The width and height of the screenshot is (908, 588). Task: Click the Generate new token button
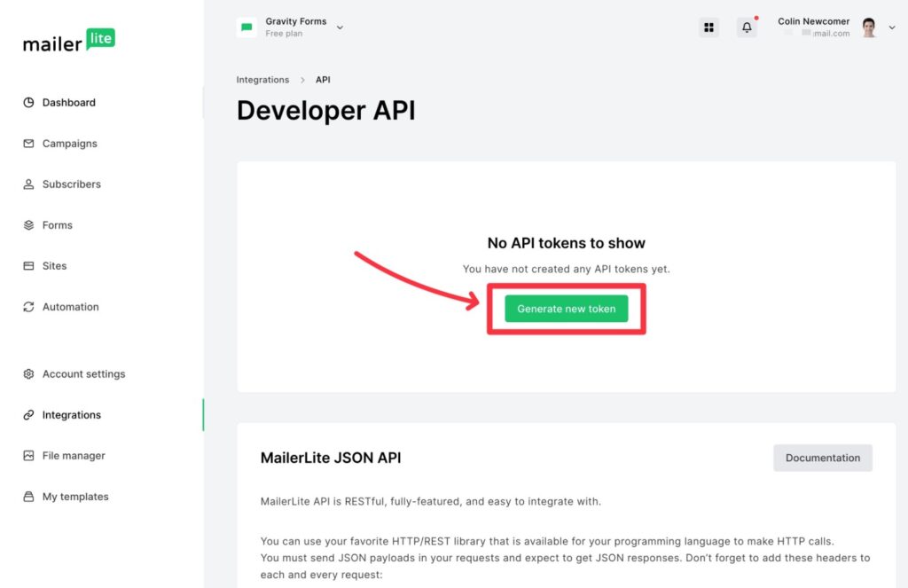pos(567,309)
